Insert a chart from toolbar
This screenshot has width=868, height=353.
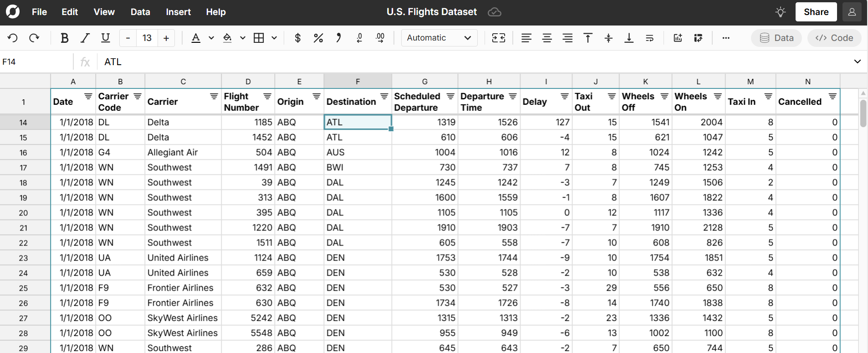[x=678, y=38]
